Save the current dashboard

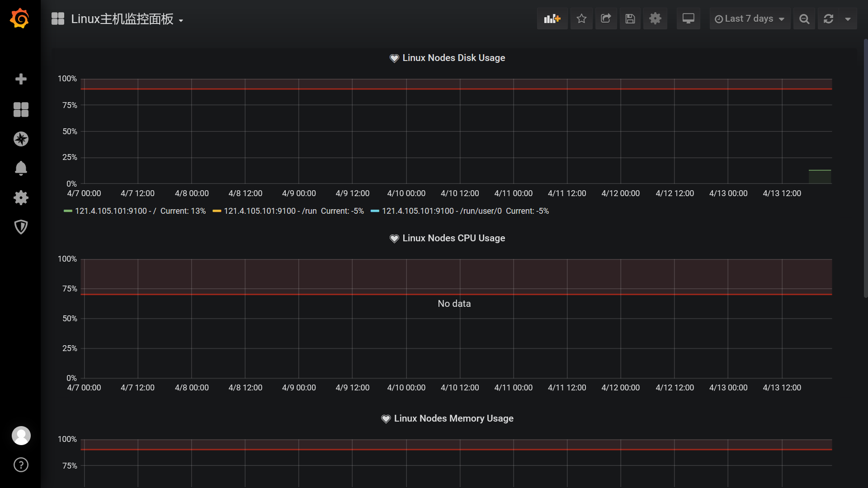pyautogui.click(x=630, y=19)
